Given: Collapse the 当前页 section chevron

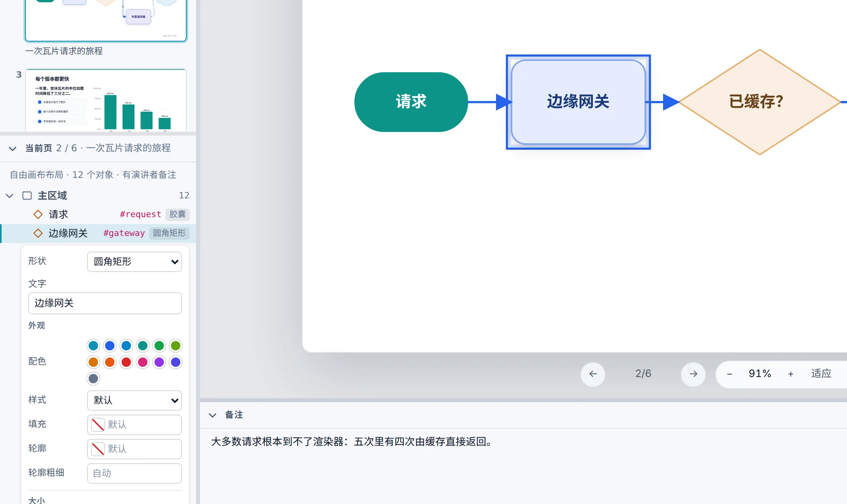Looking at the screenshot, I should 13,149.
